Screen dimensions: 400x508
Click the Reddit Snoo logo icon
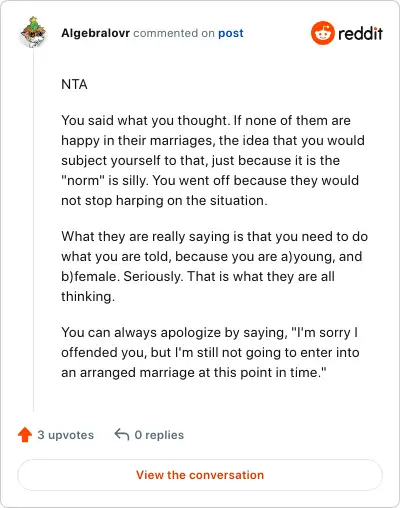[323, 33]
